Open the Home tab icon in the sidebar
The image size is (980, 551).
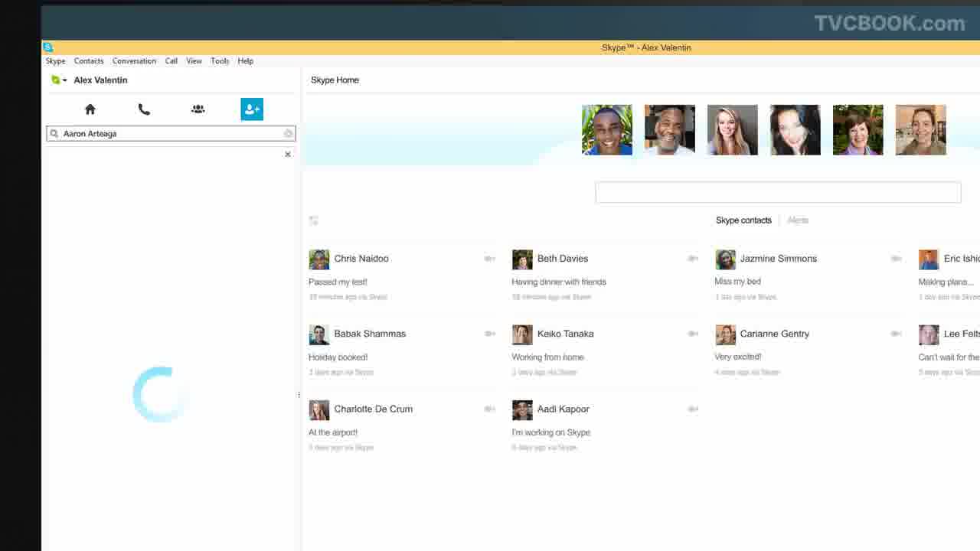coord(90,109)
